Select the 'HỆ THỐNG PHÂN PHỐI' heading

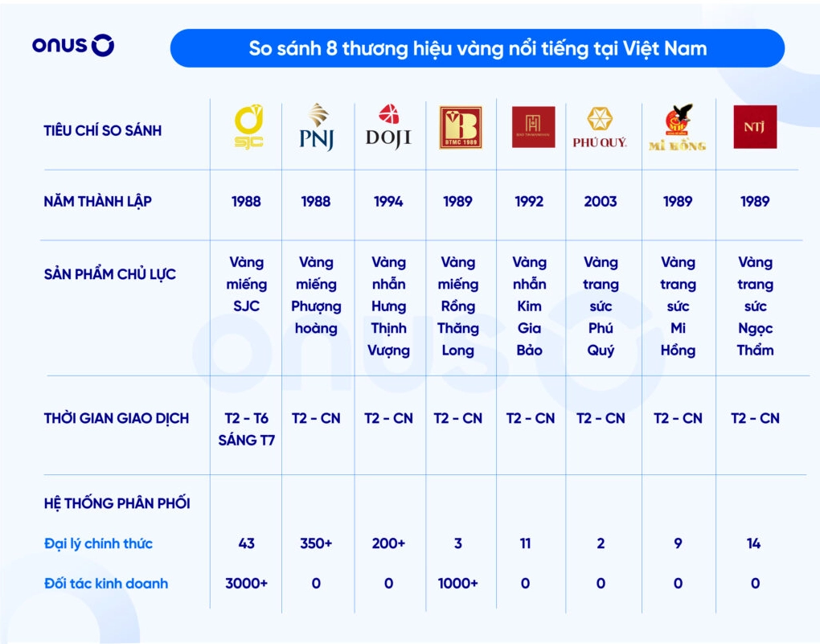coord(117,504)
